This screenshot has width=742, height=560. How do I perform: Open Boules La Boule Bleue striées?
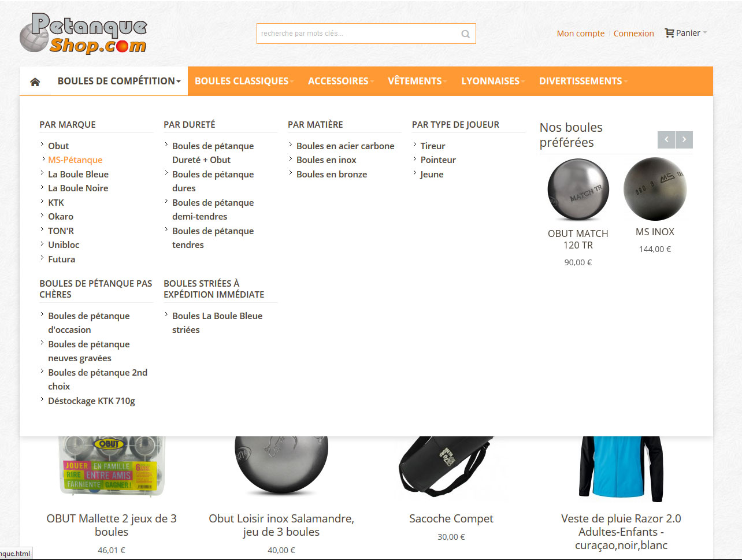[217, 323]
